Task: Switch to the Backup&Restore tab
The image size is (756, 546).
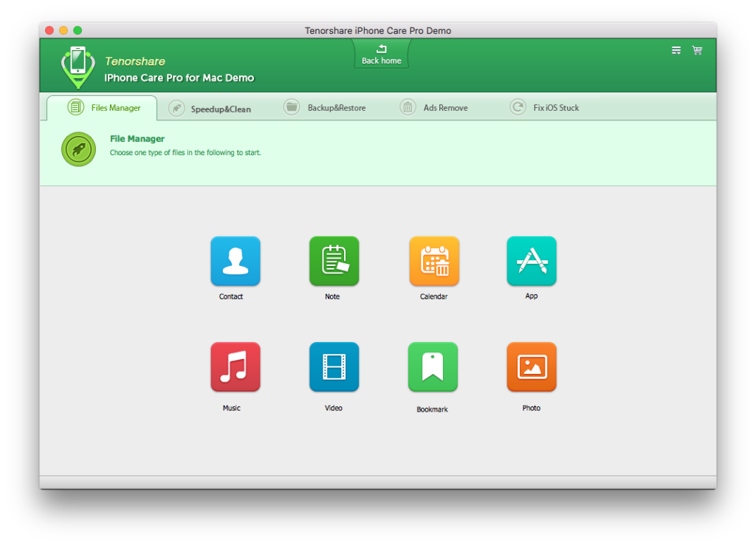Action: point(325,108)
